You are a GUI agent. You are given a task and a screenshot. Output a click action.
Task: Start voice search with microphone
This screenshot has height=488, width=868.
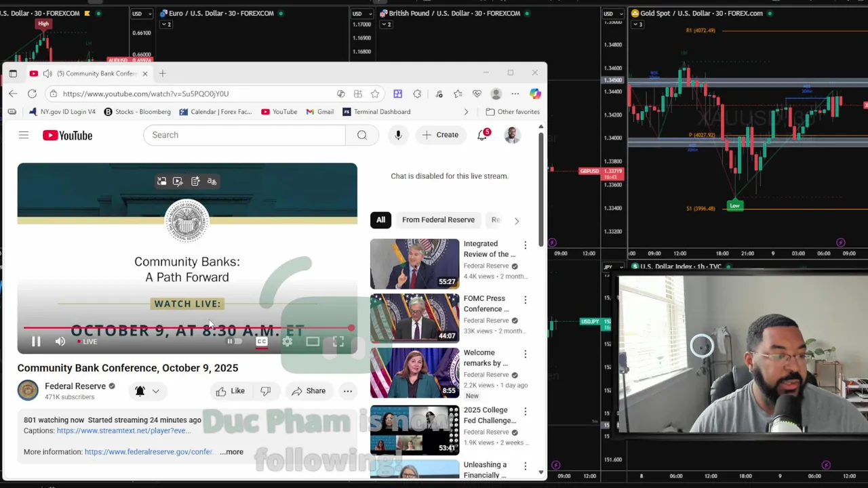398,135
